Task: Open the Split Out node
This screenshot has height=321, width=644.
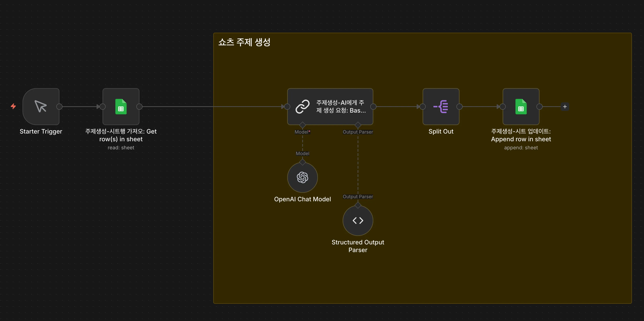Action: (440, 107)
